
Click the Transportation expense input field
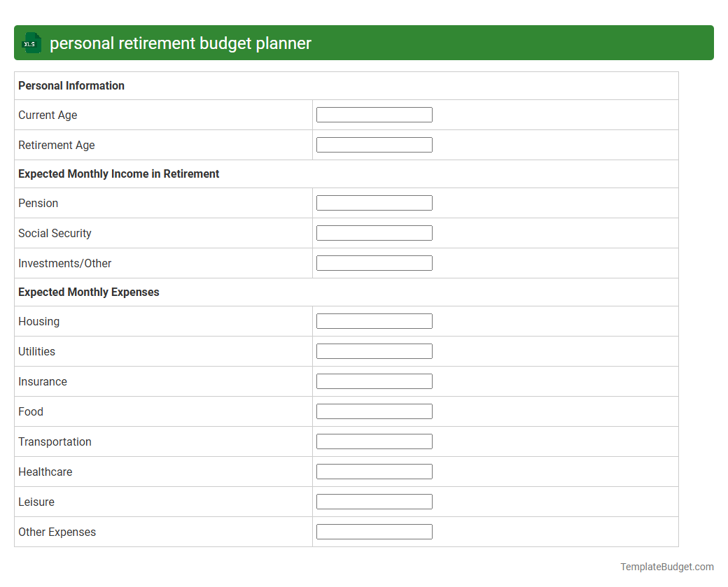point(374,441)
